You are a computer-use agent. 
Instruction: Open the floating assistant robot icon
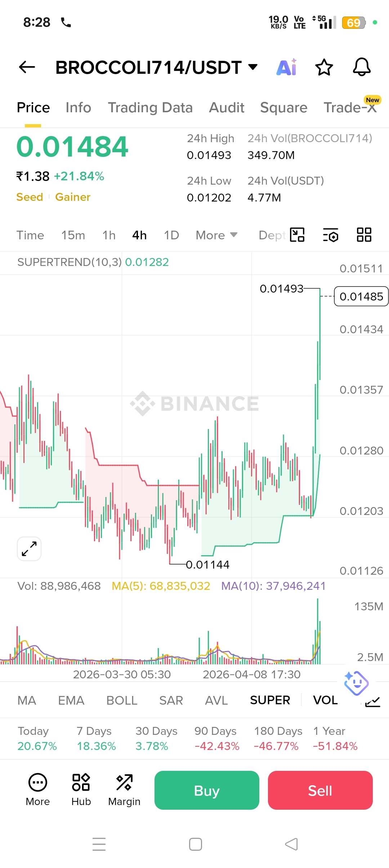(356, 683)
